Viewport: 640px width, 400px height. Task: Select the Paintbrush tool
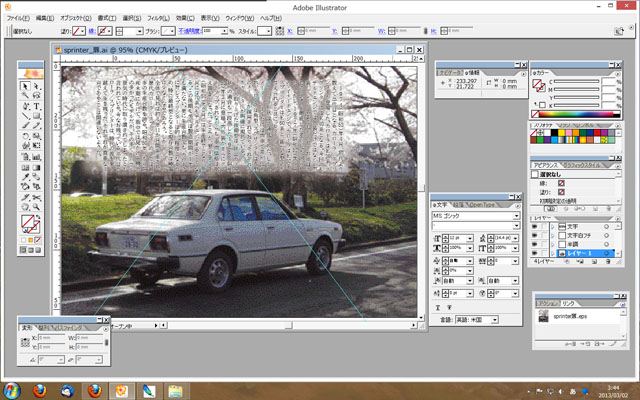tap(25, 126)
